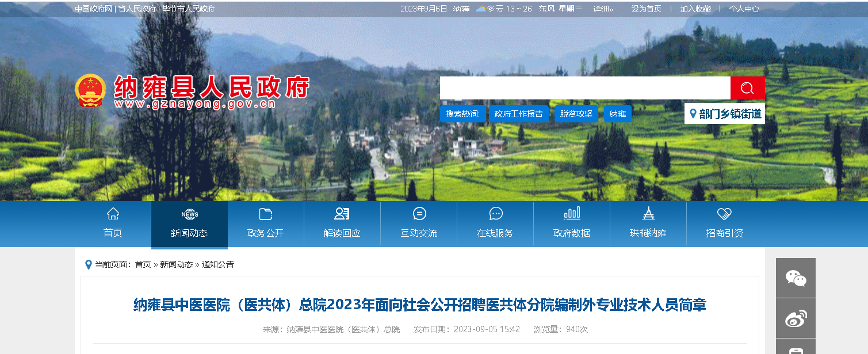Click the person-document icon above 解读回应
This screenshot has height=354, width=868.
pos(342,214)
